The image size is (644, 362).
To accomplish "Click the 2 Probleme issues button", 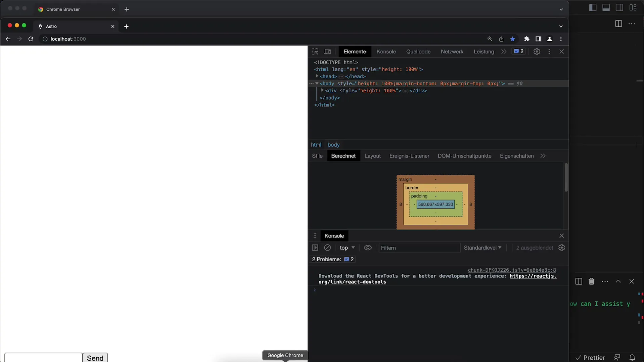I will (333, 260).
